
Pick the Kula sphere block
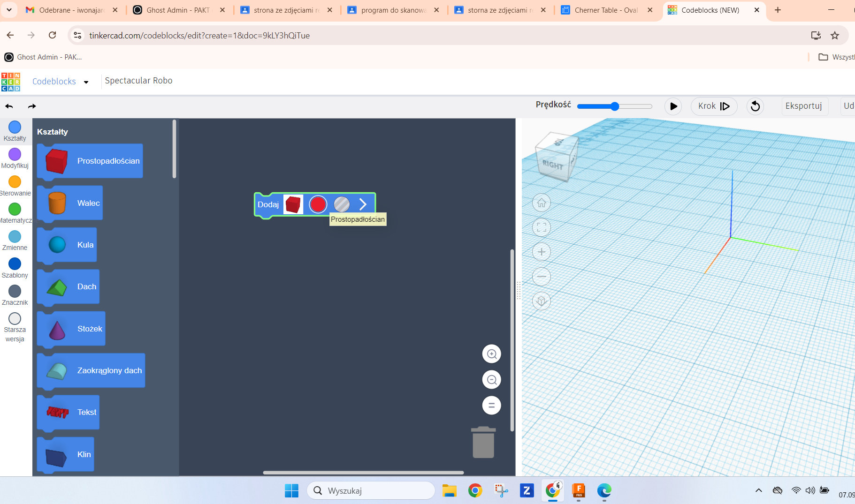pos(67,245)
